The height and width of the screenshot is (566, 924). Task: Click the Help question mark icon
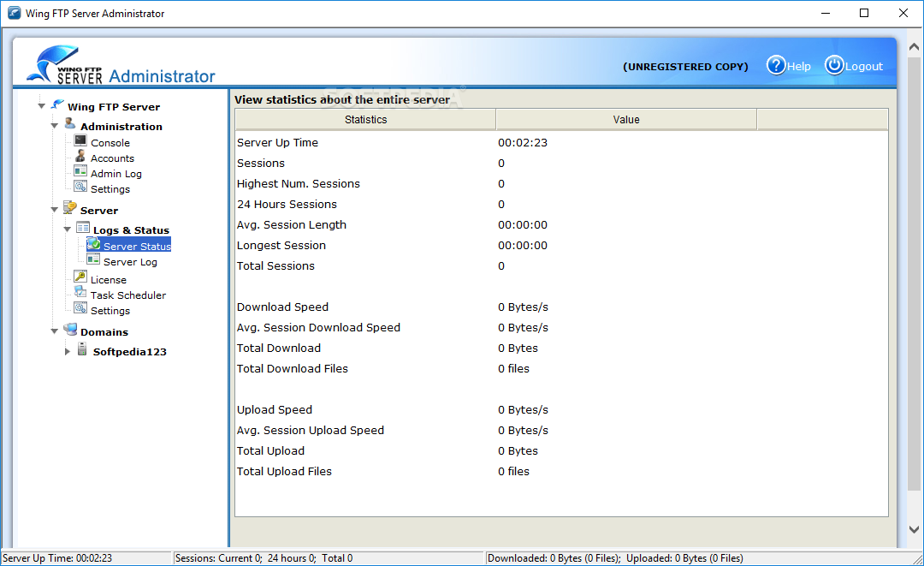776,65
